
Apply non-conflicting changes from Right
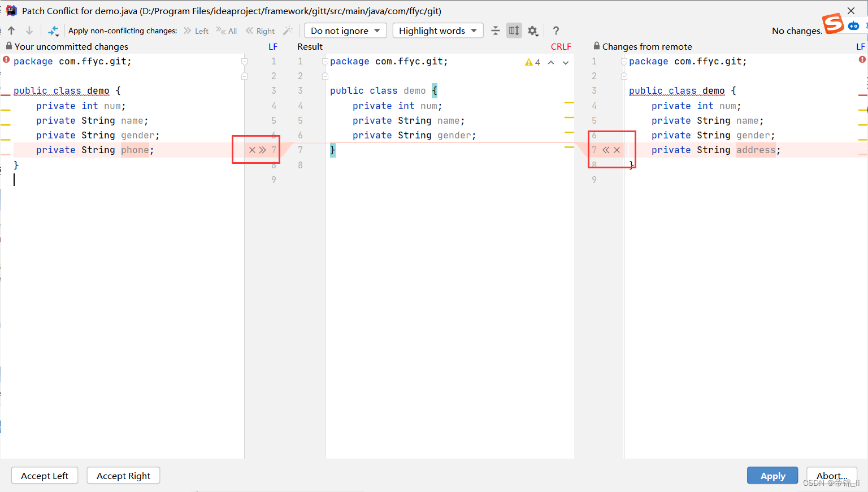(260, 31)
